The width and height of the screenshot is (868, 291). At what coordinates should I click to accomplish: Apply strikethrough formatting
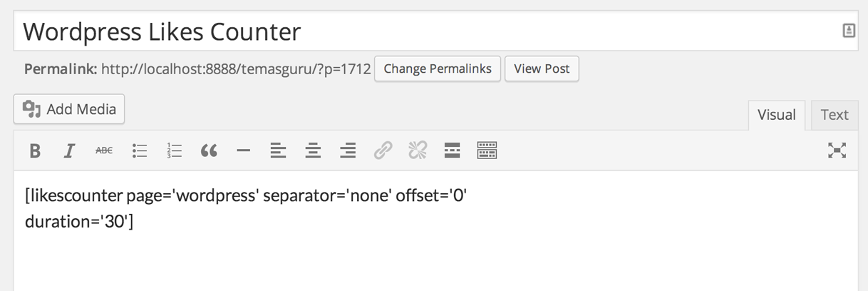click(x=104, y=150)
